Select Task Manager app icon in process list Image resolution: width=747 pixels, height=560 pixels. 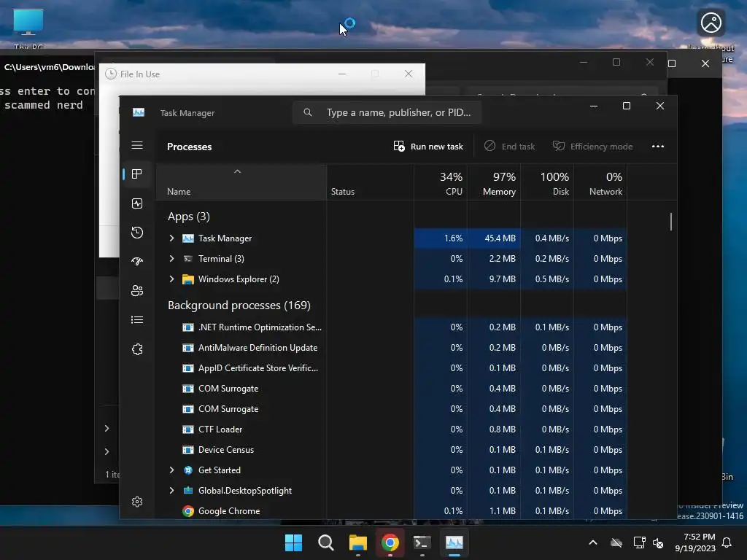click(x=188, y=238)
